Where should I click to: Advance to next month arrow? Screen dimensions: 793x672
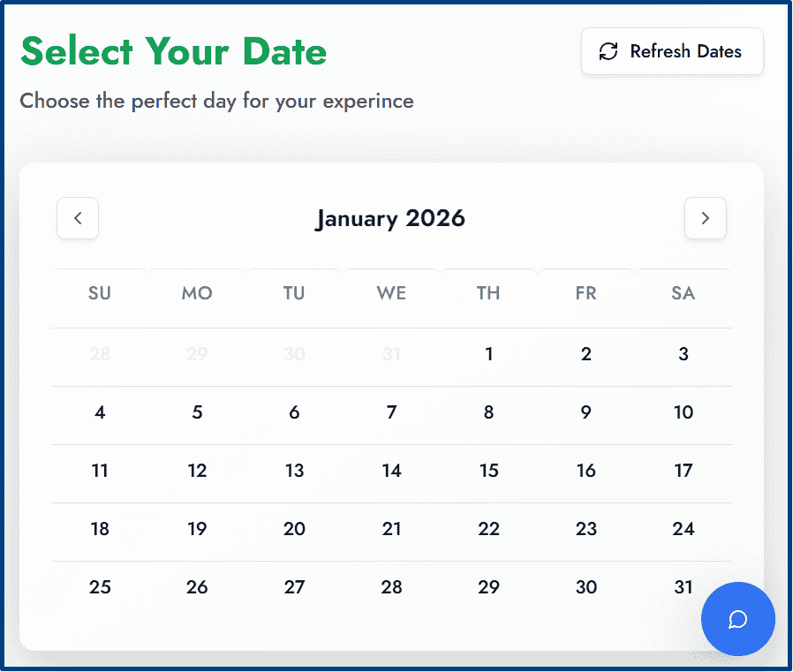pyautogui.click(x=705, y=218)
